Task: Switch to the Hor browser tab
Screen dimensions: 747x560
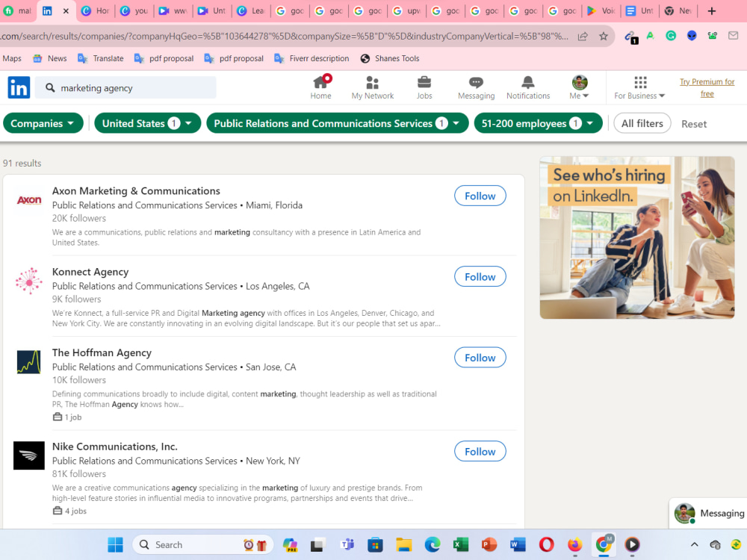Action: [96, 11]
